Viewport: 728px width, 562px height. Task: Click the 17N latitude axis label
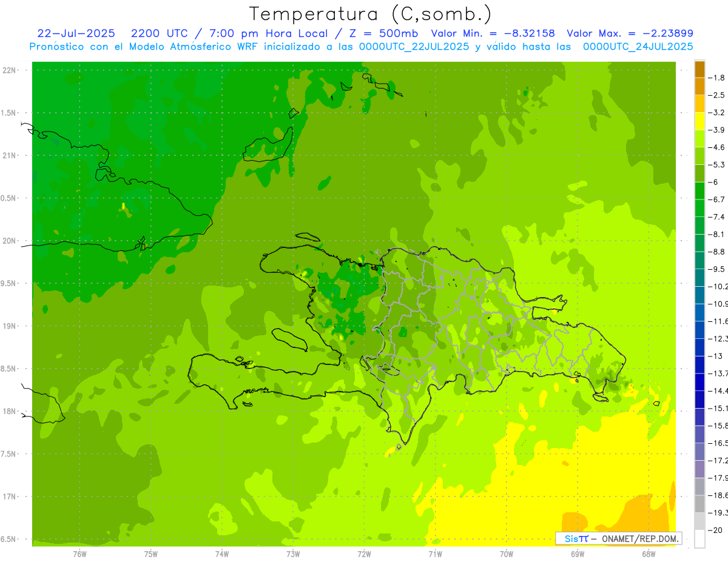pyautogui.click(x=9, y=497)
